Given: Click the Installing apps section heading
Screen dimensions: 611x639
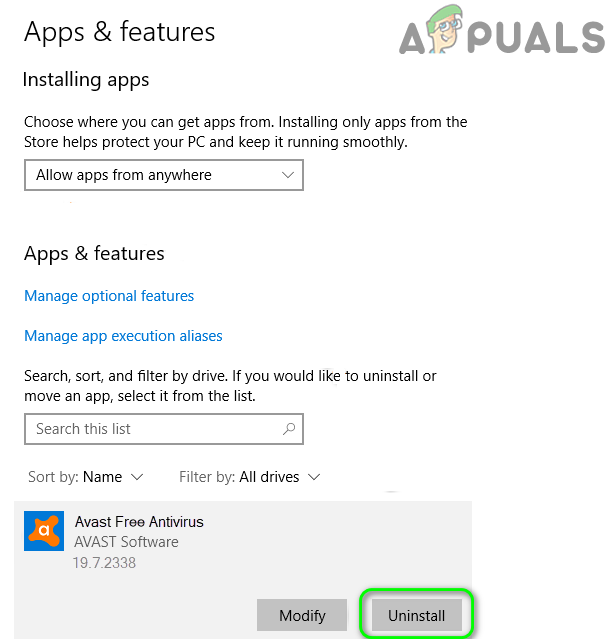Looking at the screenshot, I should click(x=86, y=80).
